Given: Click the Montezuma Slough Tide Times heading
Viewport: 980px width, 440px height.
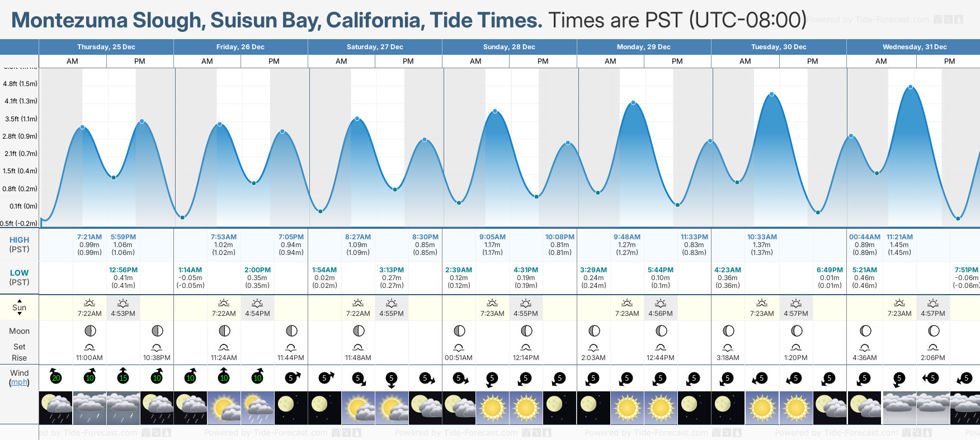Looking at the screenshot, I should 277,20.
